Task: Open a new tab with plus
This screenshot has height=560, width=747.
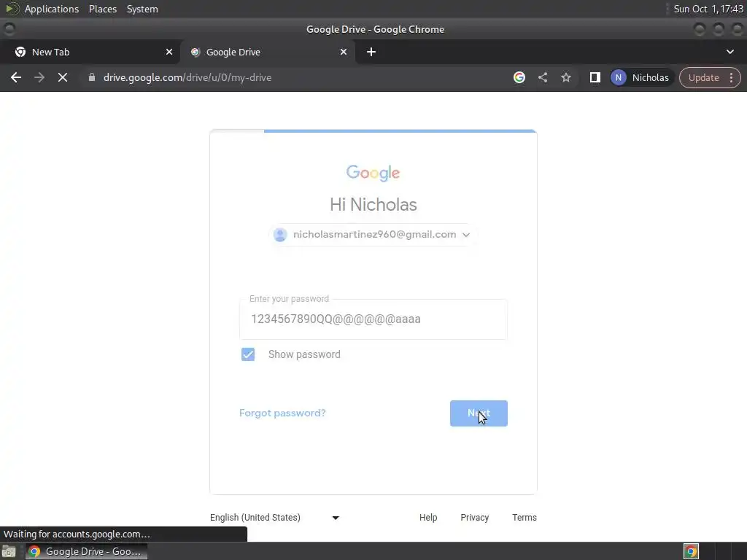Action: (371, 52)
